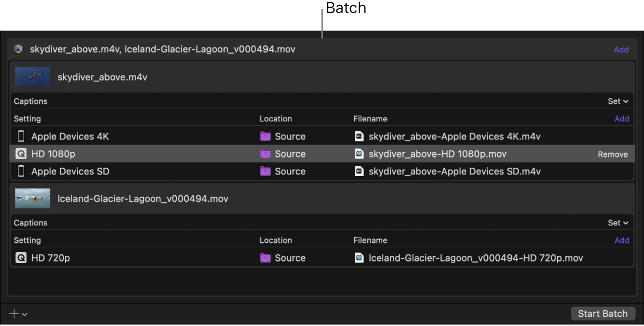
Task: Click the skydiver_above.m4v video thumbnail
Action: click(32, 77)
